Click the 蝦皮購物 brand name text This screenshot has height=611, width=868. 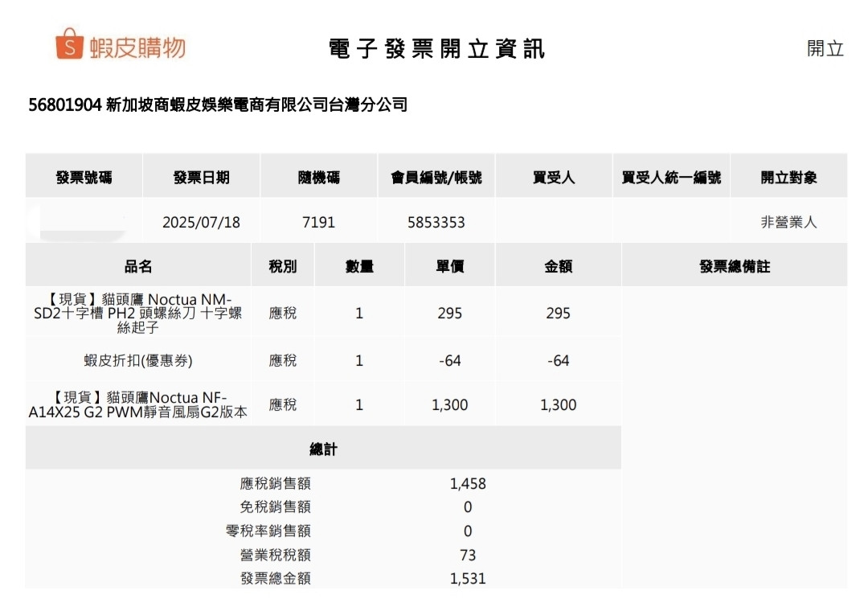[137, 48]
